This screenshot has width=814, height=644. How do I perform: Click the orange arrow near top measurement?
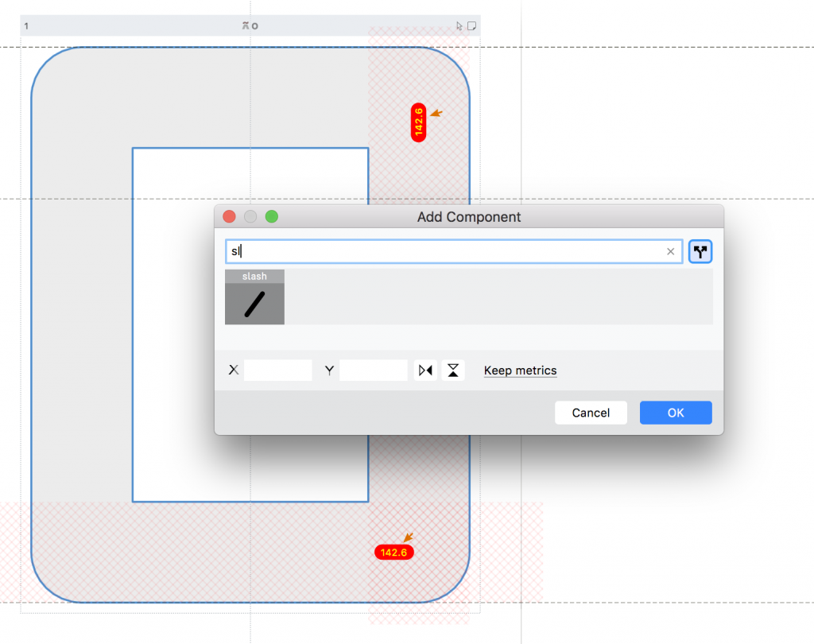click(x=435, y=114)
